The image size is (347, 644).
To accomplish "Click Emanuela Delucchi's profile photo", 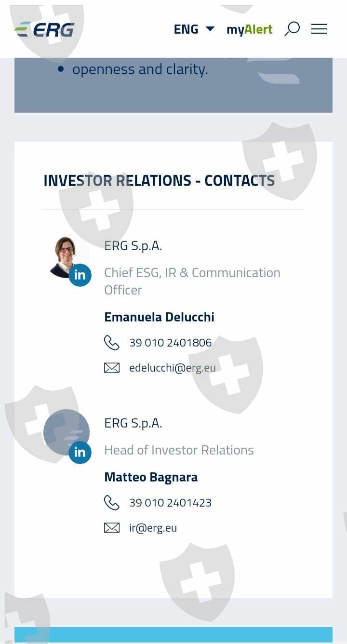I will click(x=65, y=255).
